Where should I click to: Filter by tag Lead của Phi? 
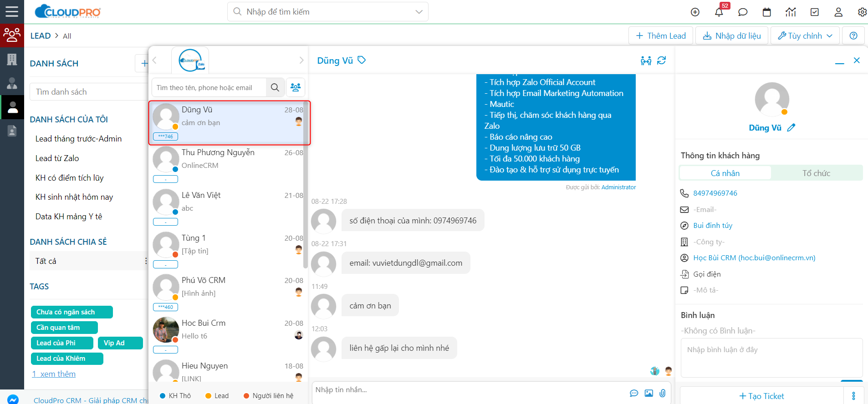point(62,343)
